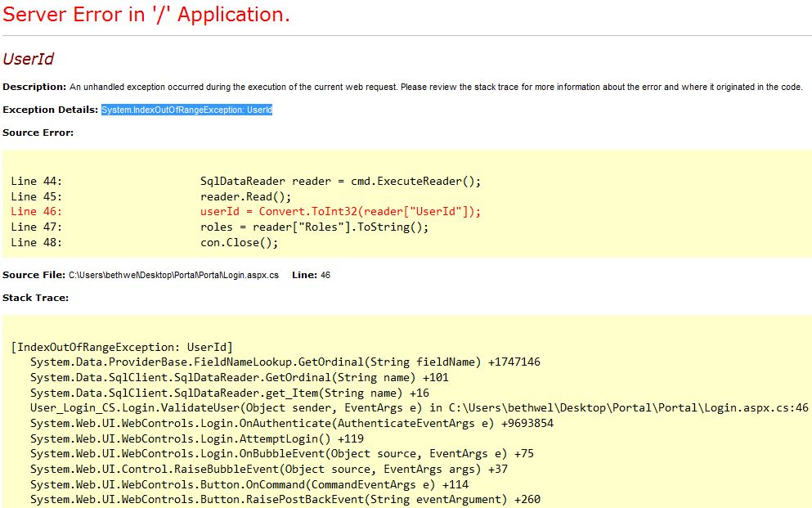This screenshot has width=812, height=508.
Task: Click Login.OnBubbleEvent +75 stack line
Action: [x=282, y=454]
